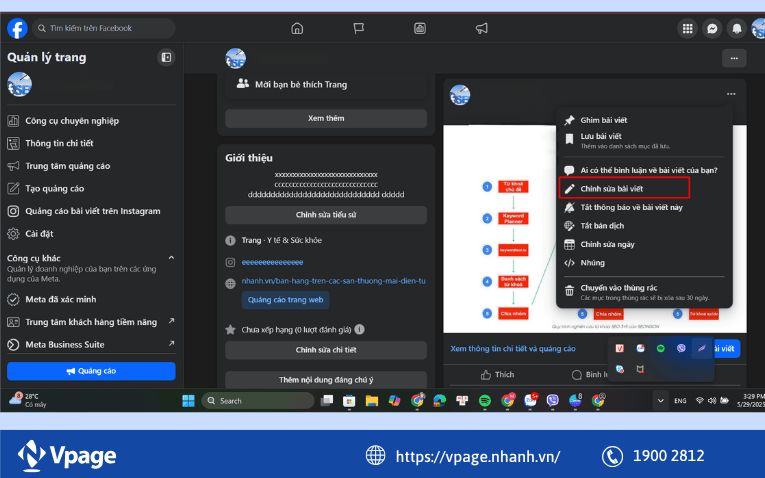Open Task View on taskbar
The height and width of the screenshot is (478, 765).
(327, 401)
